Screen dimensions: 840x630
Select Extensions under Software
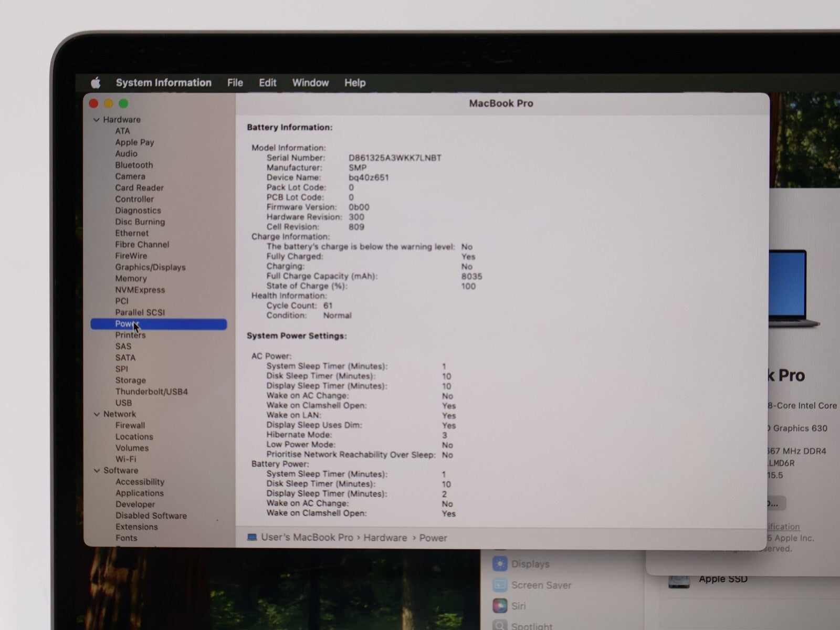click(x=136, y=527)
